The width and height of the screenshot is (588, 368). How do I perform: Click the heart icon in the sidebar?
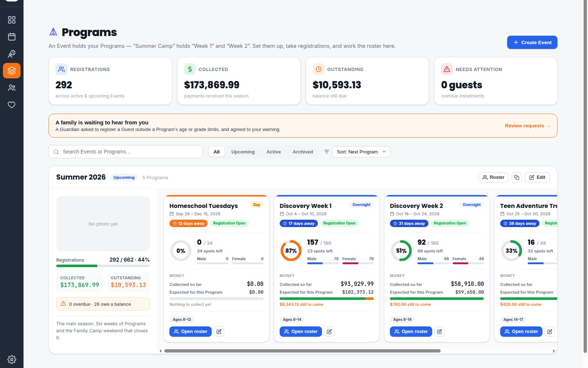(x=12, y=105)
